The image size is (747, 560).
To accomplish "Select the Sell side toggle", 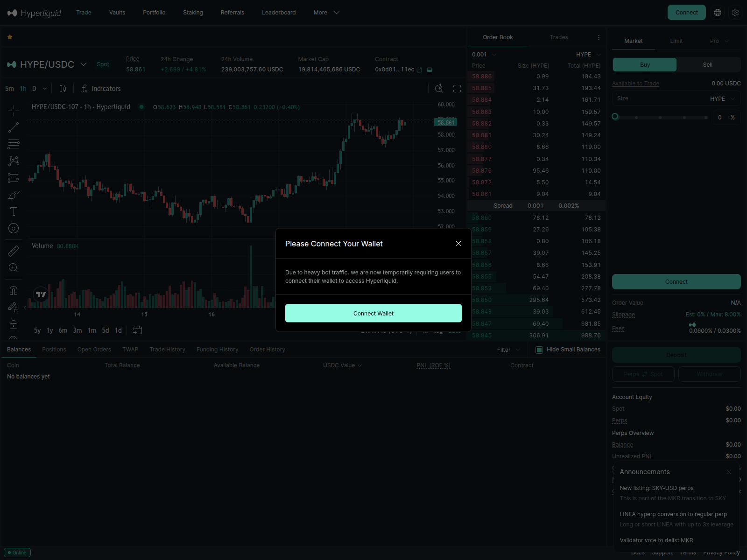I will coord(708,65).
